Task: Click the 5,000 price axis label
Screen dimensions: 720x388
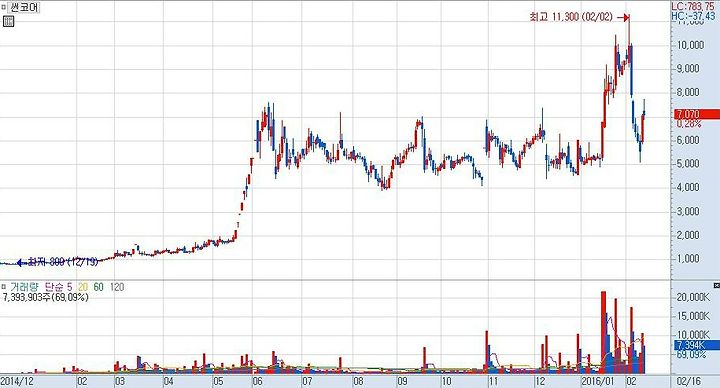Action: tap(688, 163)
